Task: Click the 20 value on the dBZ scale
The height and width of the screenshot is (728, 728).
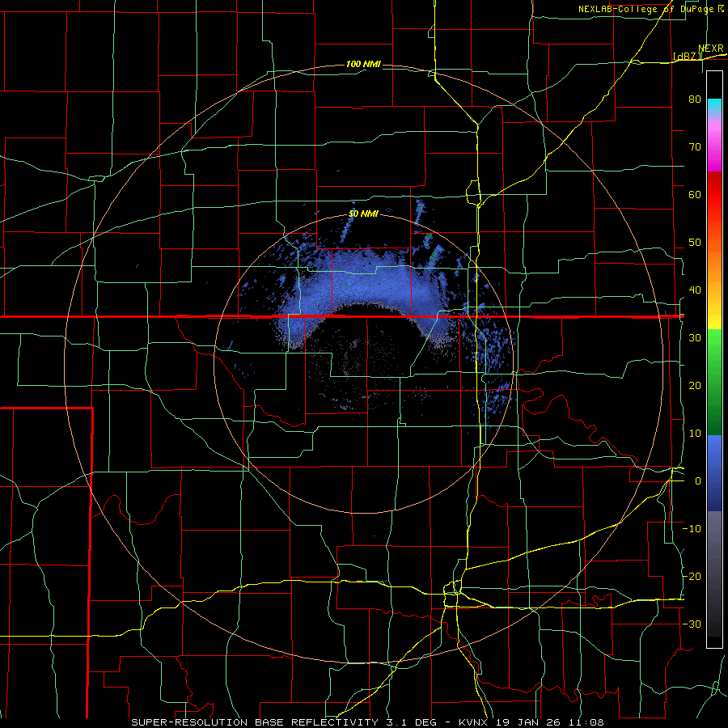Action: tap(695, 385)
